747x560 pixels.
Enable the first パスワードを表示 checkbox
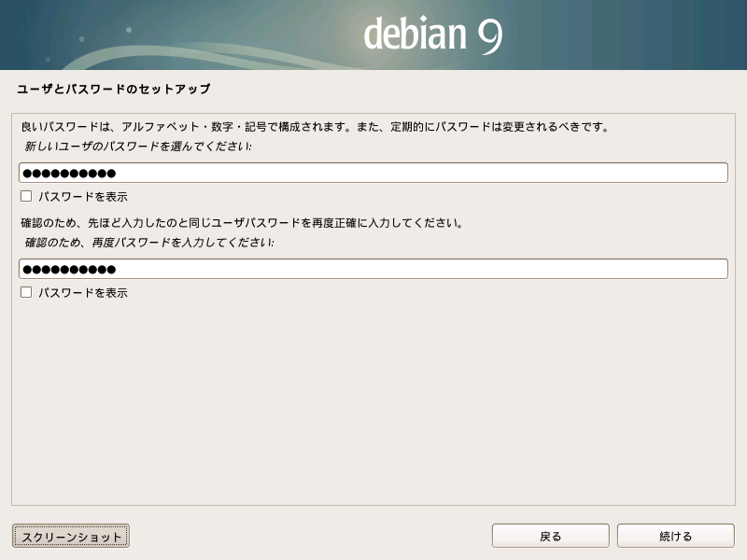[26, 196]
